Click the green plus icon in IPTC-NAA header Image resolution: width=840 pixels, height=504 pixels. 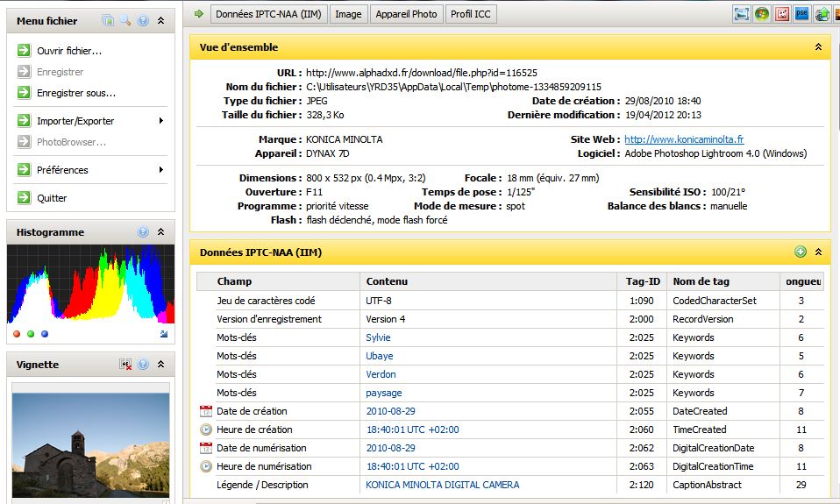[800, 252]
